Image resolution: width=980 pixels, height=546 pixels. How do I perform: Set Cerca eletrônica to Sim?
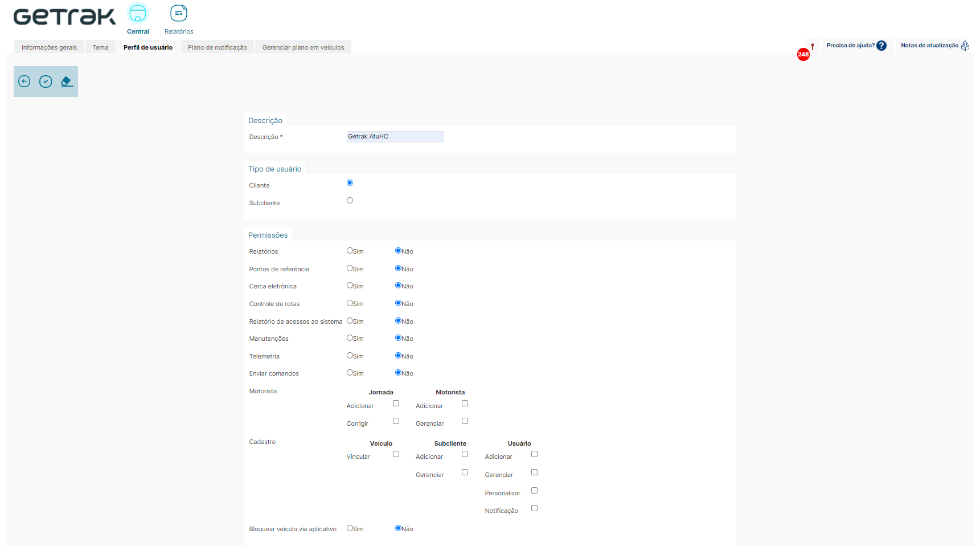click(x=350, y=286)
